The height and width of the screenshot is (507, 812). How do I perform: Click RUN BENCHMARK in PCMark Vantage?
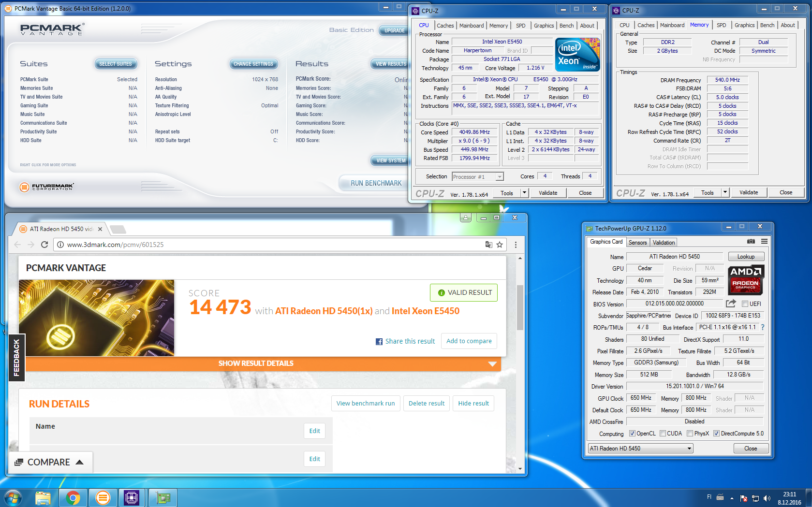[x=376, y=183]
